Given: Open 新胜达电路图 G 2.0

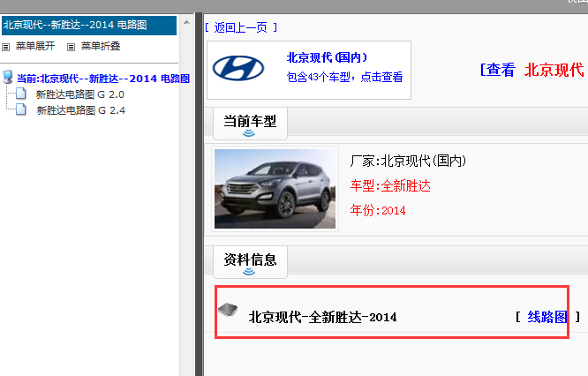Looking at the screenshot, I should point(79,94).
